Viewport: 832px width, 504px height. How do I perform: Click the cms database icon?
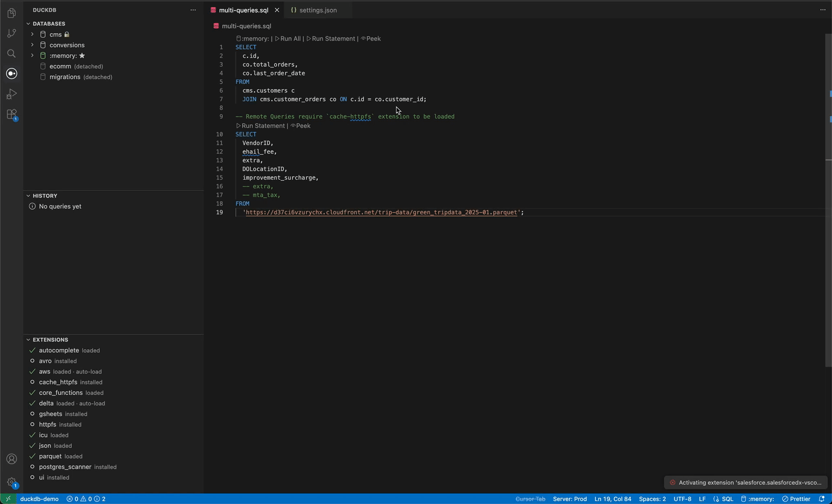pyautogui.click(x=43, y=34)
